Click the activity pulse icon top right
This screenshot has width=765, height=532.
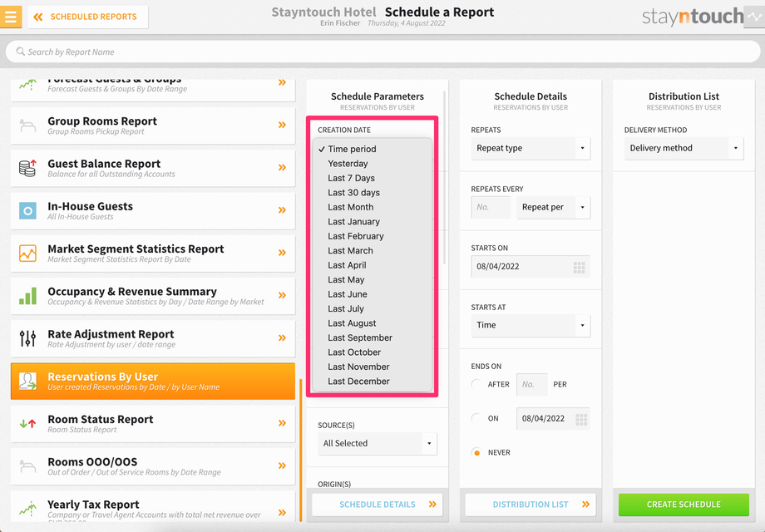click(754, 17)
